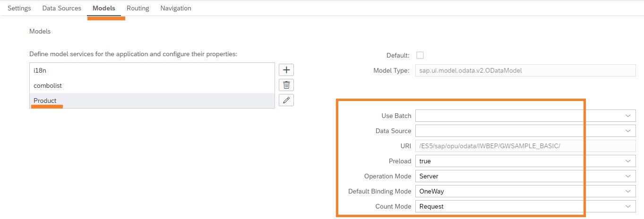This screenshot has height=219, width=644.
Task: Open the Preload dropdown arrow
Action: 627,161
